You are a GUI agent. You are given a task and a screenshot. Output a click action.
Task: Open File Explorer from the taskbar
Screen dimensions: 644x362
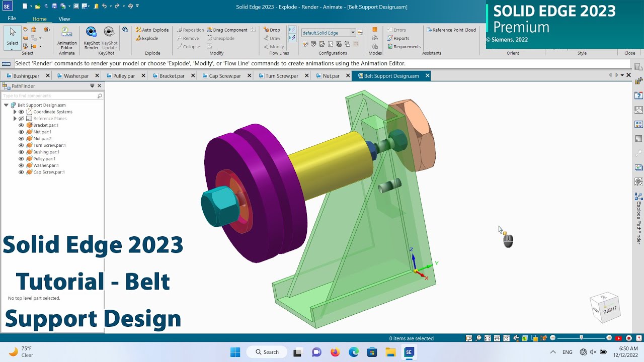click(390, 352)
